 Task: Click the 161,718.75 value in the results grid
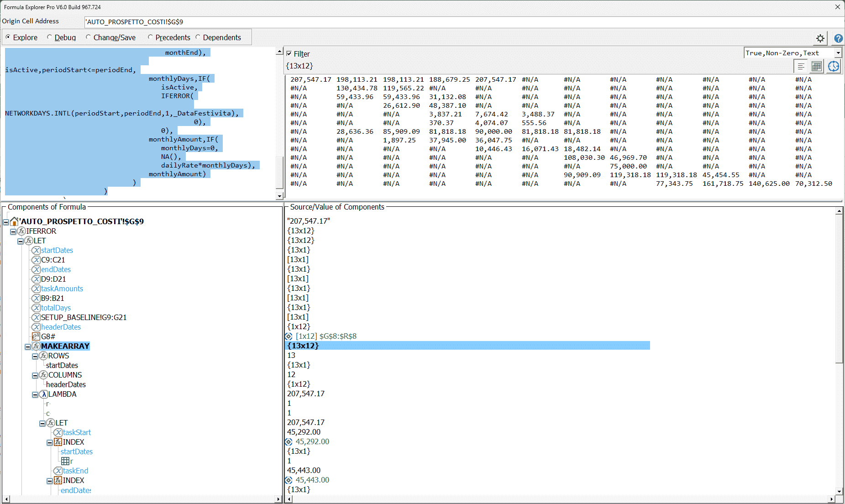pos(723,184)
